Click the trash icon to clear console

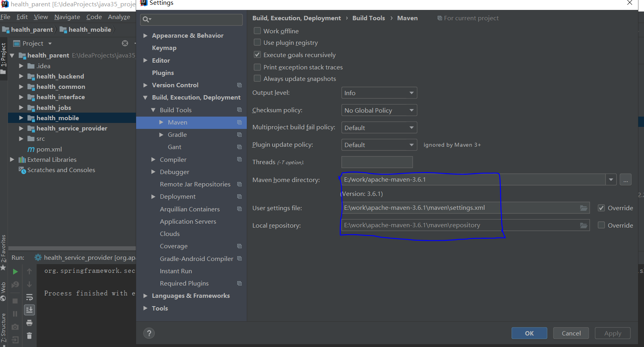click(x=29, y=336)
